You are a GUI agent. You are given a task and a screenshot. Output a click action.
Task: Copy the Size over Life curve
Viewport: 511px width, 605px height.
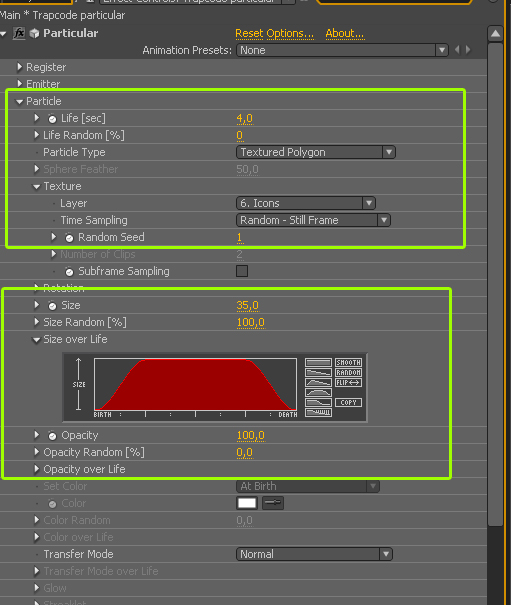[x=349, y=402]
